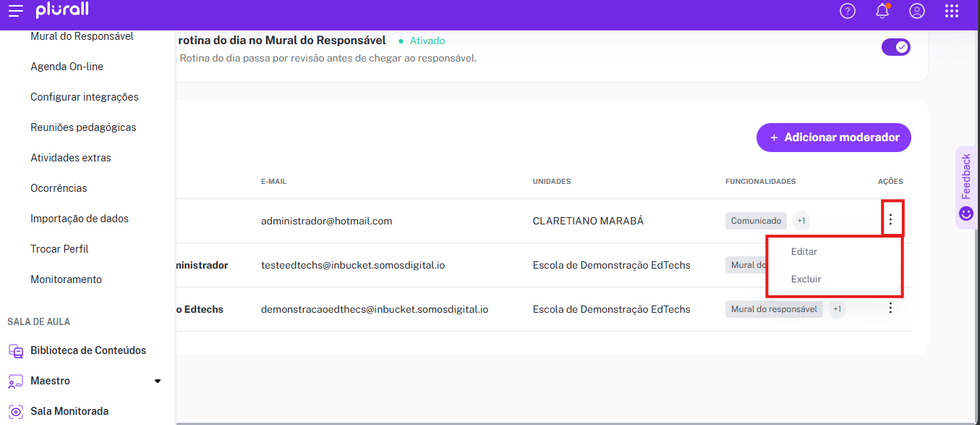Screen dimensions: 980x425
Task: Open the help question mark icon
Action: point(848,11)
